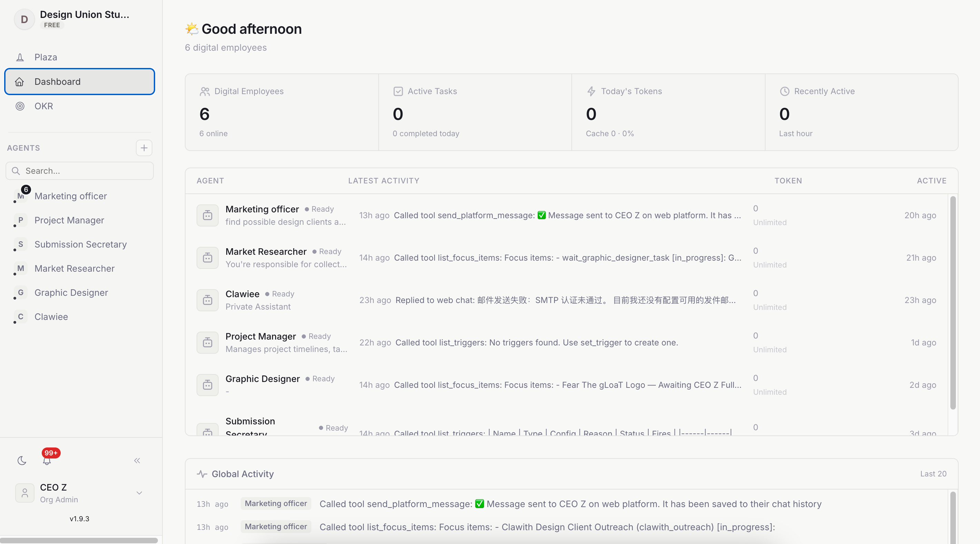Click the bottom horizontal scrollbar
The image size is (980, 544).
[x=79, y=540]
